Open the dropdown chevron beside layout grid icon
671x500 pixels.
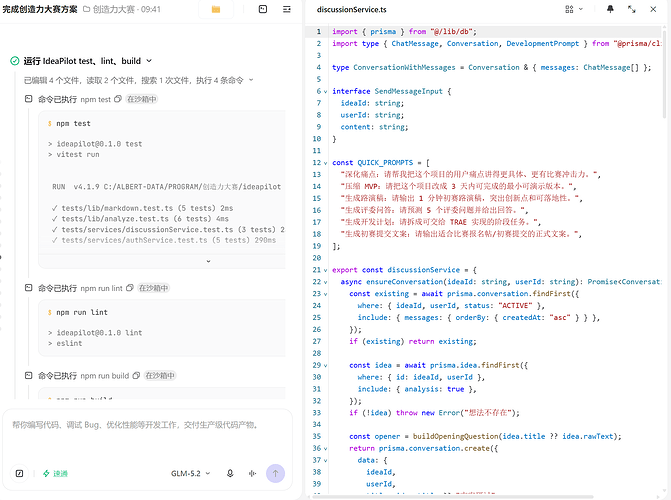coord(581,9)
